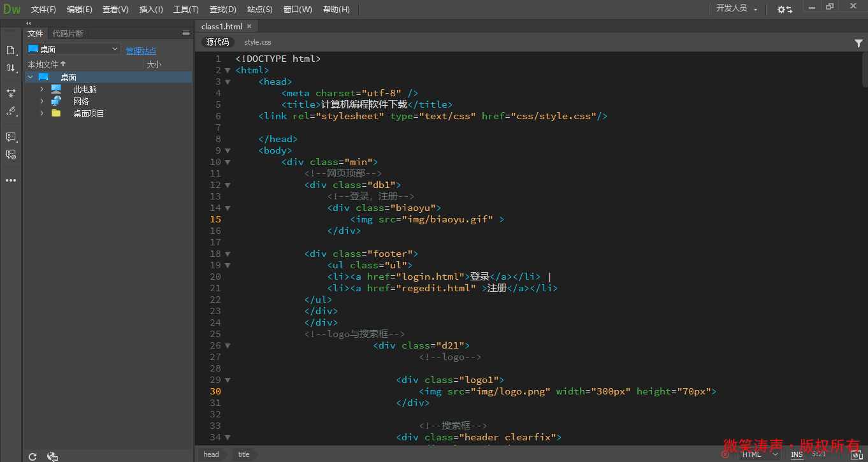Collapse the d21 div on line 26
868x462 pixels.
(x=228, y=345)
